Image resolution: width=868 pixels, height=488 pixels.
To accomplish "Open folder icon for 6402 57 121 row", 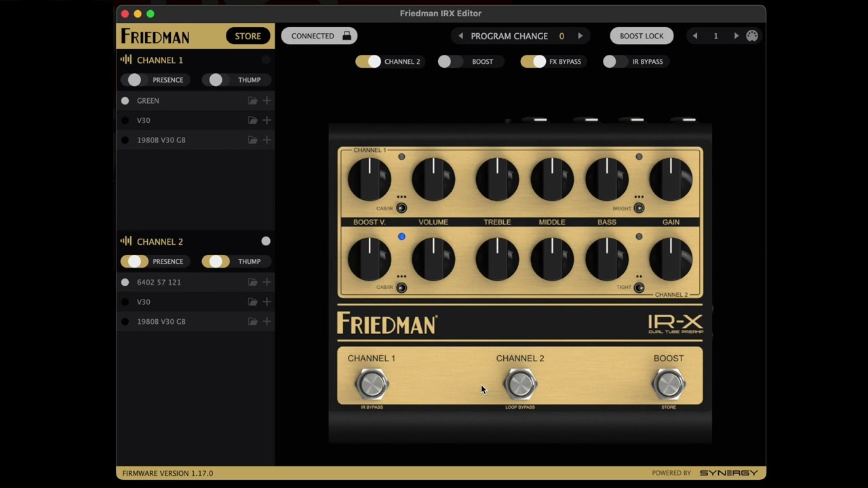I will coord(252,282).
